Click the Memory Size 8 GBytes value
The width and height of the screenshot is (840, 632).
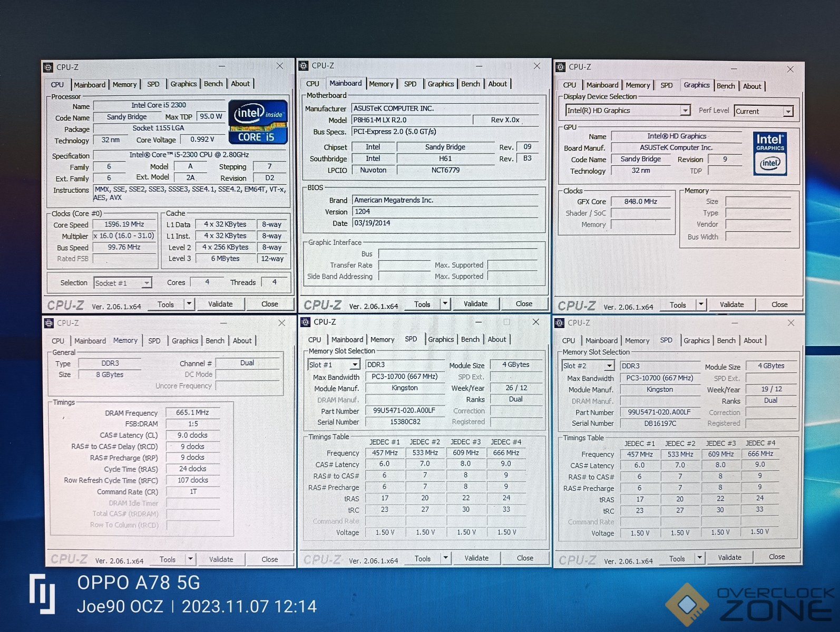coord(110,374)
